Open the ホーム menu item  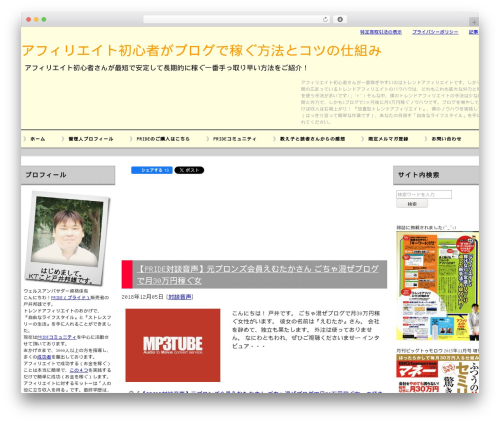click(x=38, y=139)
